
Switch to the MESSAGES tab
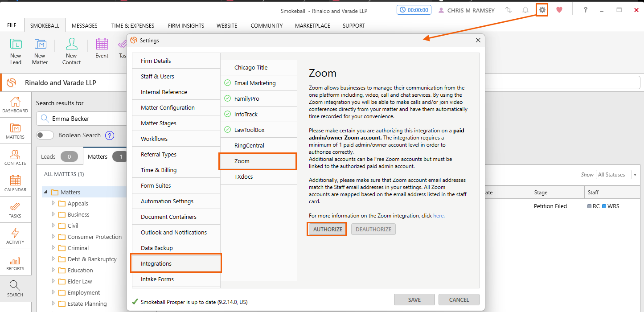click(x=85, y=25)
